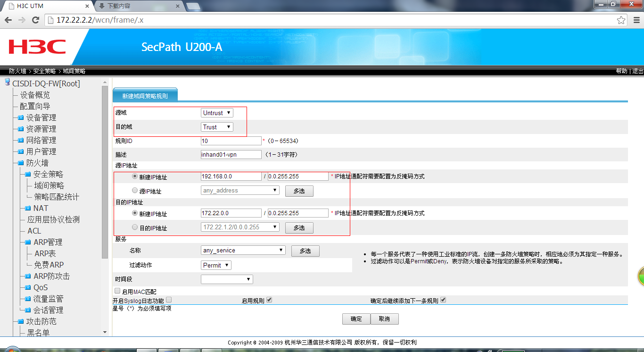Click the browser back arrow
This screenshot has height=352, width=644.
[x=8, y=20]
